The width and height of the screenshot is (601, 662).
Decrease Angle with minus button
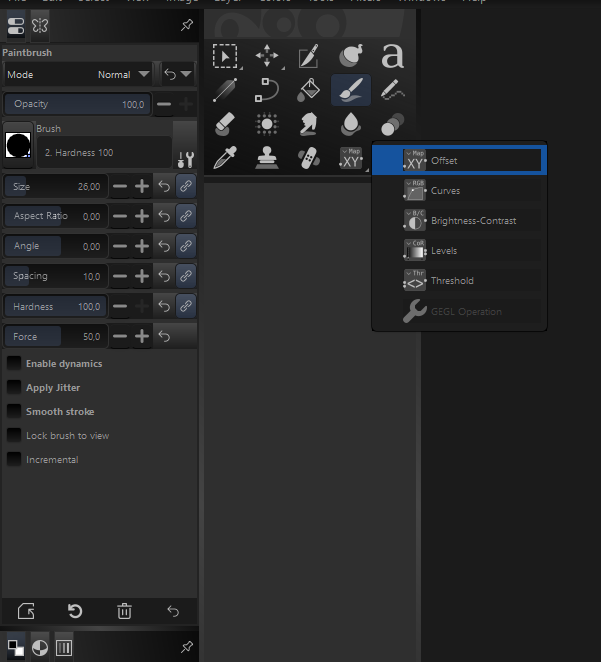point(120,246)
